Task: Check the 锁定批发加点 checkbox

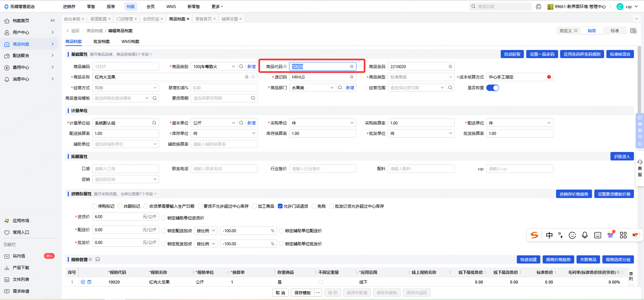Action: 164,244
